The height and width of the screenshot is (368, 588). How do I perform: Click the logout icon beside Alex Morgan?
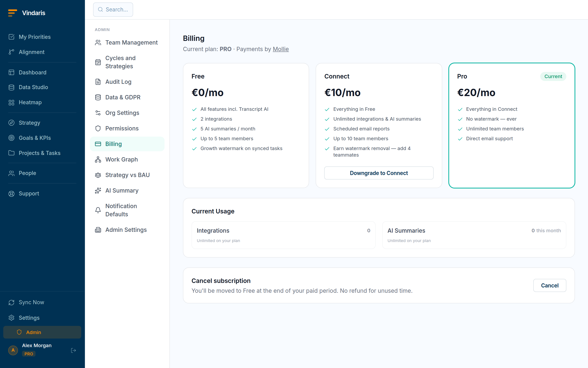click(x=73, y=350)
